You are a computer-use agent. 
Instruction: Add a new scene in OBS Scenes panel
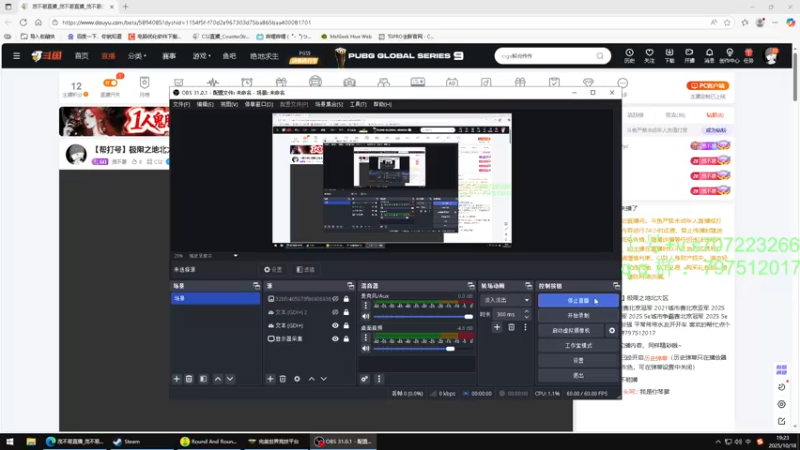(x=177, y=379)
